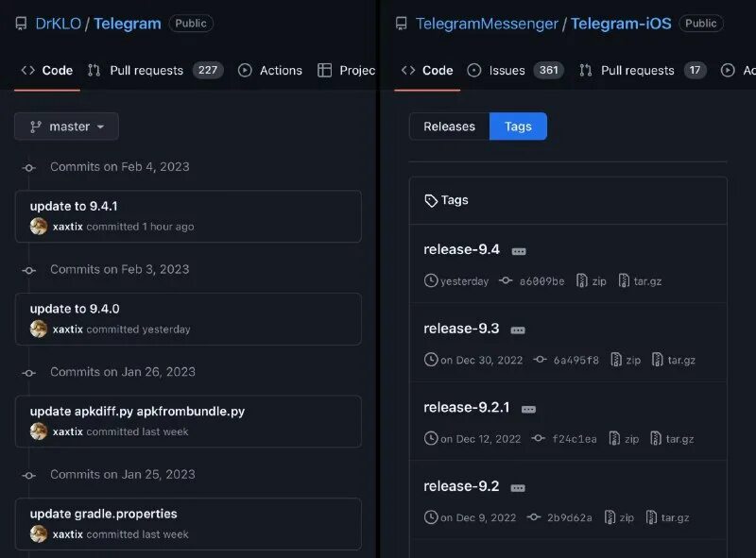Click 'Commits on Feb 3, 2023' heading
Viewport: 756px width, 558px height.
point(120,269)
